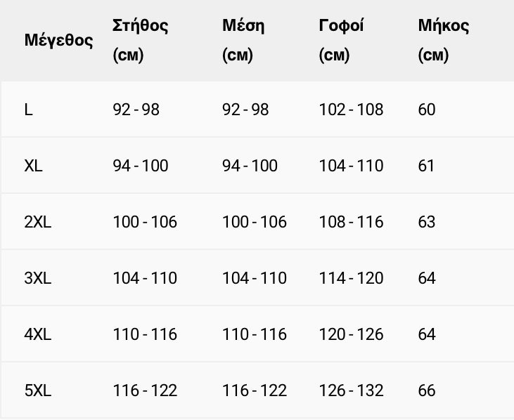Click hips value 126 - 132 in 5XL row
Image resolution: width=514 pixels, height=420 pixels.
351,391
